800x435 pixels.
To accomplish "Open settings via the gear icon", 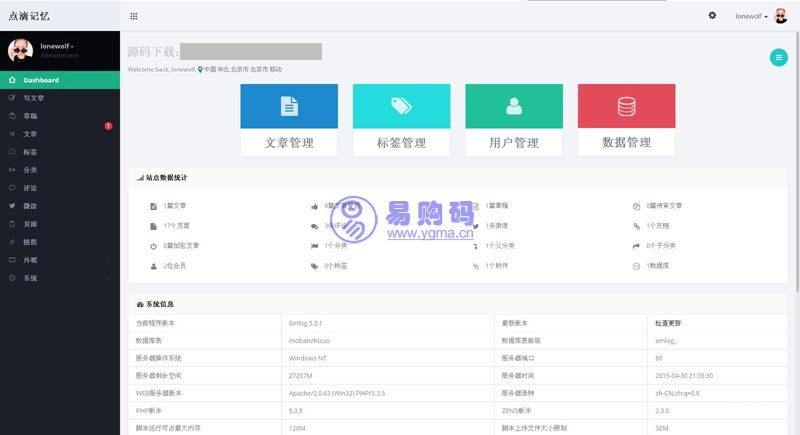I will coord(712,16).
